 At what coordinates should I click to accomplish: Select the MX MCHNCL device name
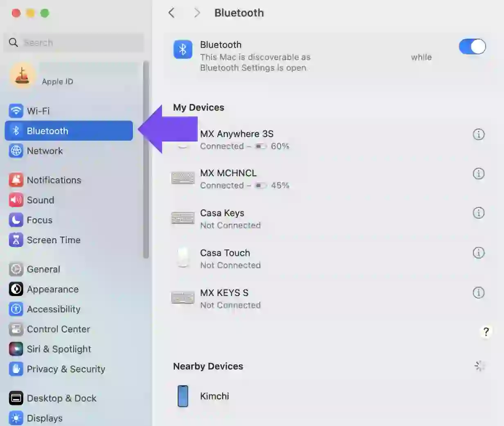pos(228,173)
